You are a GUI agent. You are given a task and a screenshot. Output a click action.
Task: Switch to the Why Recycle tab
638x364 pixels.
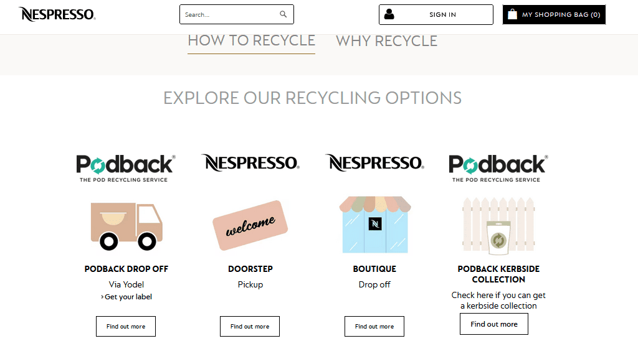click(386, 41)
